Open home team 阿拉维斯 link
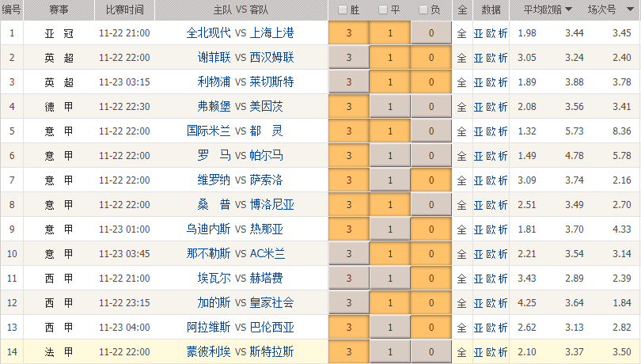This screenshot has height=364, width=641. (x=208, y=327)
